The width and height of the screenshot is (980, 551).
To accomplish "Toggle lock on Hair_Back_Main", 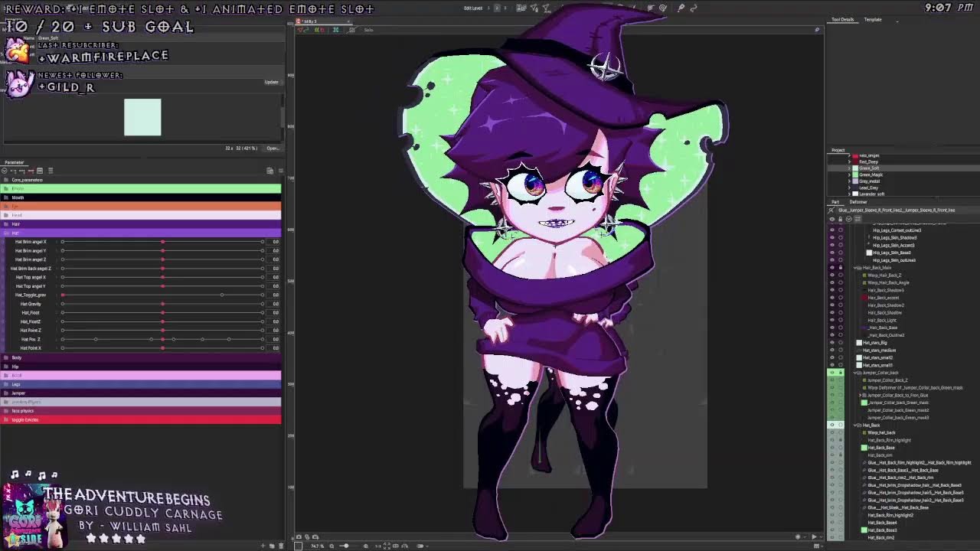I will (840, 268).
